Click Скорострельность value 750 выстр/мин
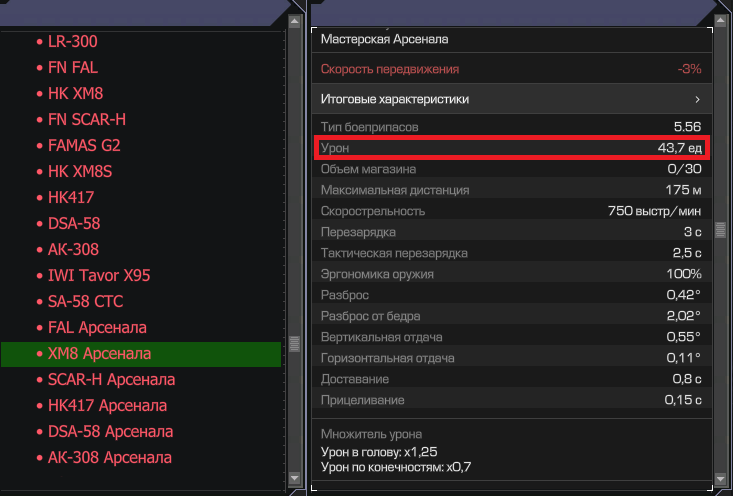 point(654,211)
